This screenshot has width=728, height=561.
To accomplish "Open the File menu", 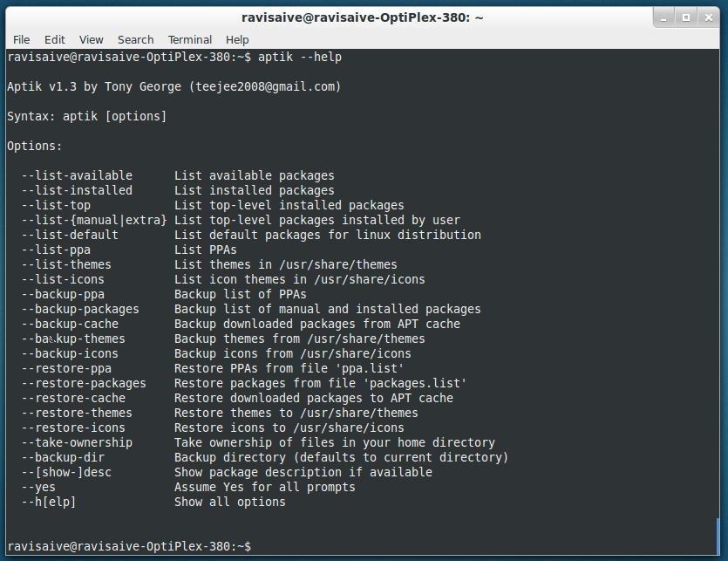I will 22,39.
